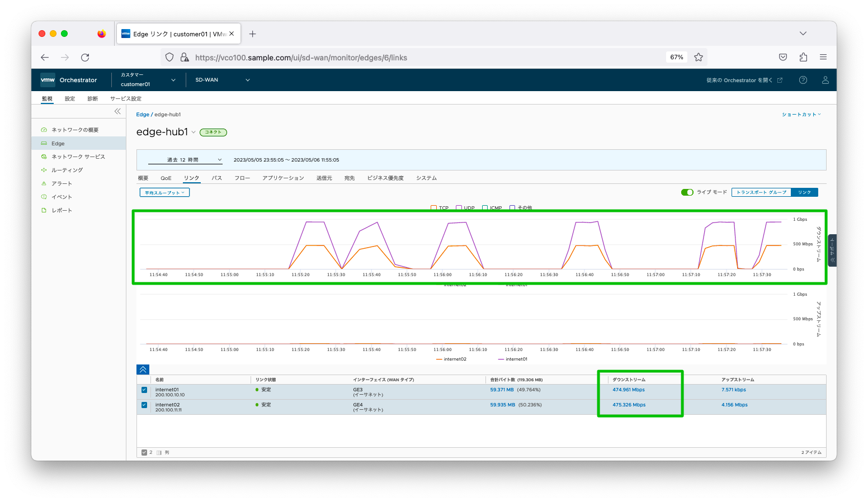The image size is (868, 502).
Task: Sort by ダウンストリーム column header
Action: [629, 380]
